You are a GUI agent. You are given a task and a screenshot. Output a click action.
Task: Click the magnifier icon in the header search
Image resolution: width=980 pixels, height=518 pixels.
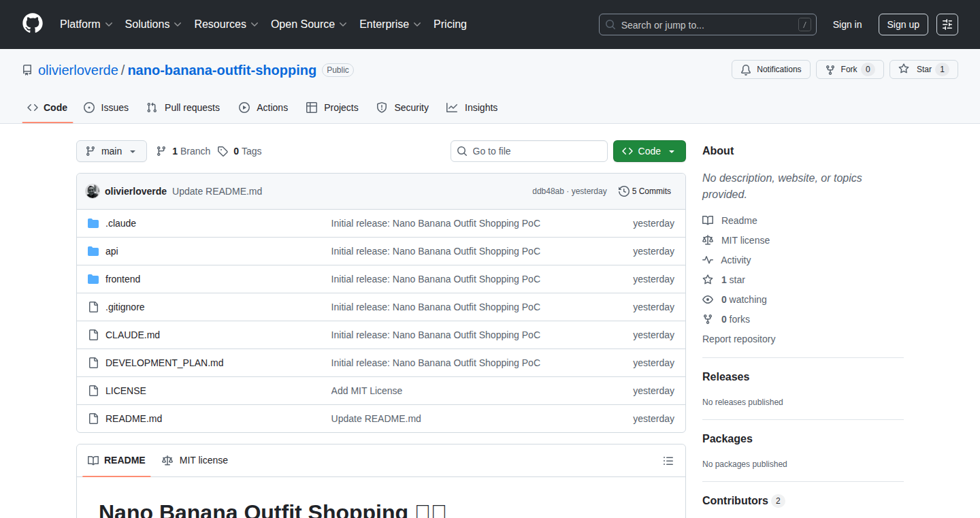[x=610, y=25]
